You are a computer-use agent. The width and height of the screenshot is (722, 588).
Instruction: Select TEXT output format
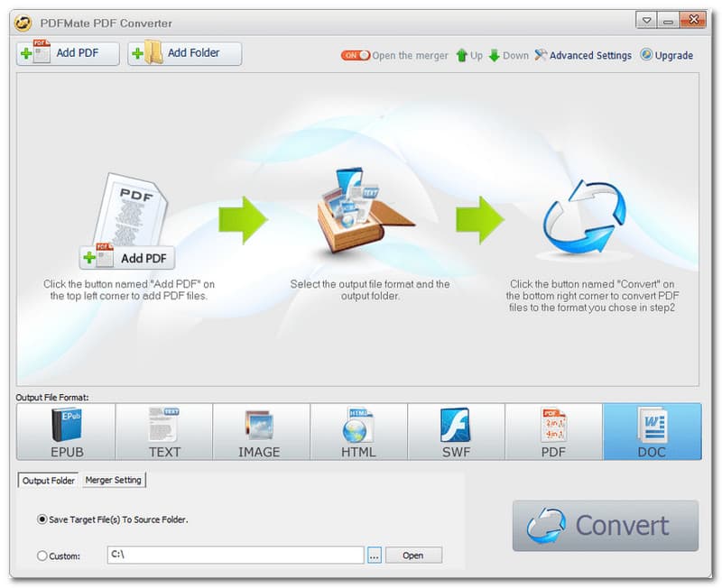164,432
